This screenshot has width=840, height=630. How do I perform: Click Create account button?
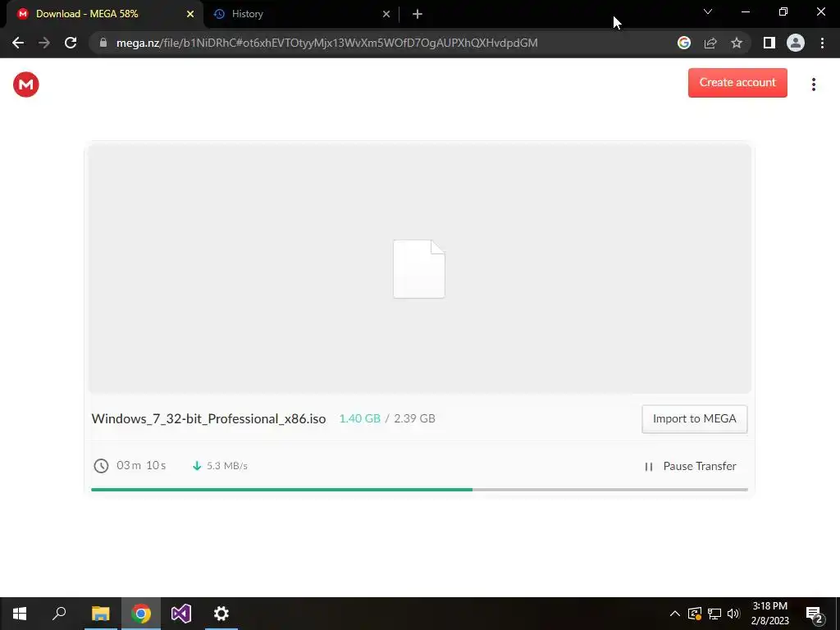coord(737,83)
